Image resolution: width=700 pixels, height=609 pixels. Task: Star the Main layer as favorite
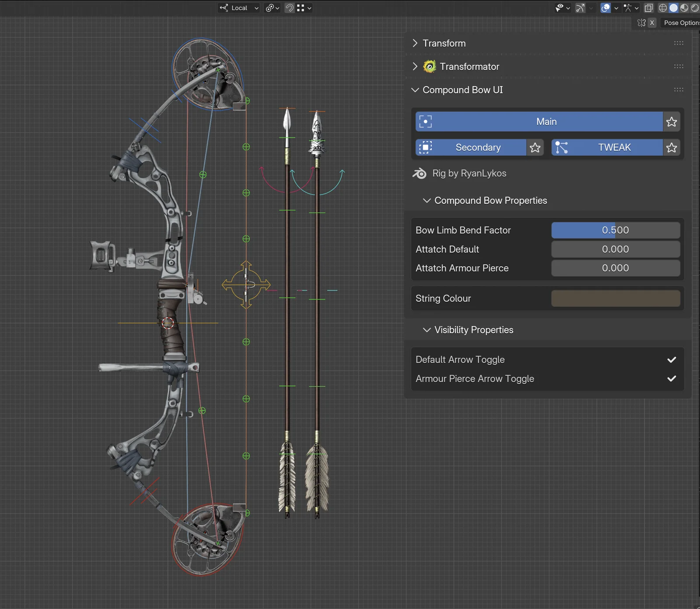click(672, 122)
